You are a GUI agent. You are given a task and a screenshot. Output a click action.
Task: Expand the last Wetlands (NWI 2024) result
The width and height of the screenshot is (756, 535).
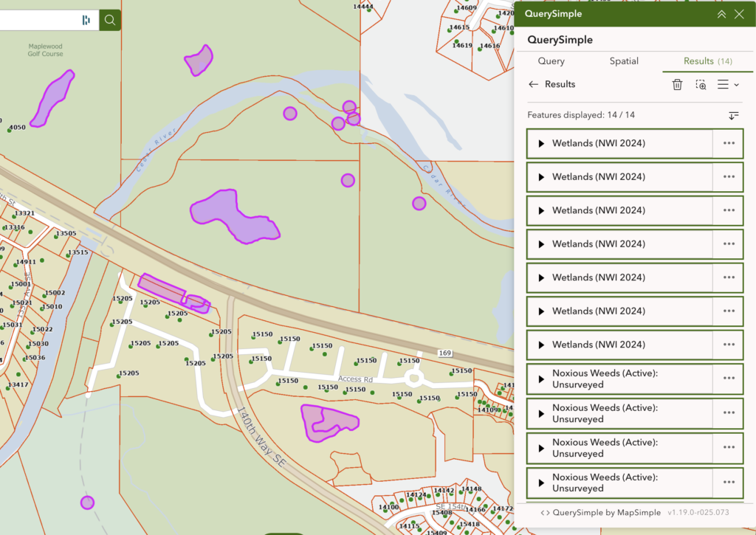pyautogui.click(x=541, y=345)
